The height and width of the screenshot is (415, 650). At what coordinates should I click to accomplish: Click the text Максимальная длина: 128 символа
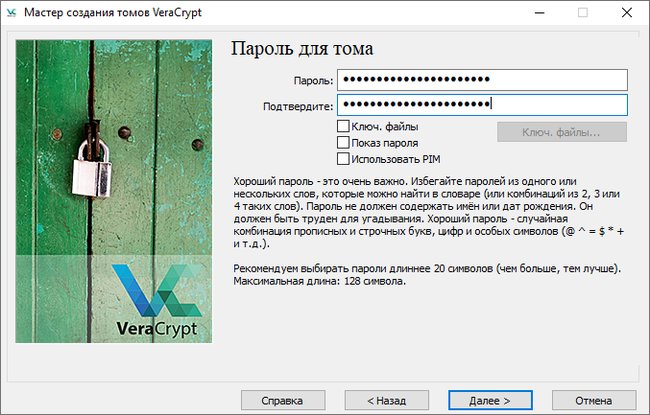(319, 281)
